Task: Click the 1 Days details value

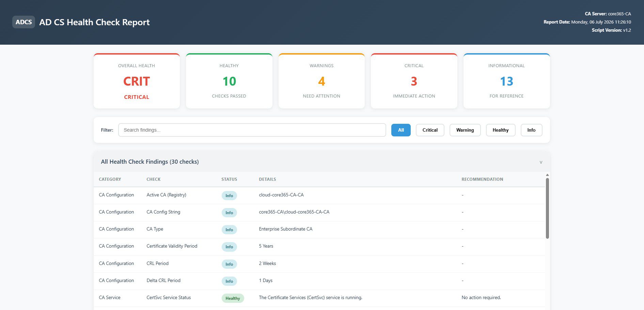Action: [x=266, y=281]
